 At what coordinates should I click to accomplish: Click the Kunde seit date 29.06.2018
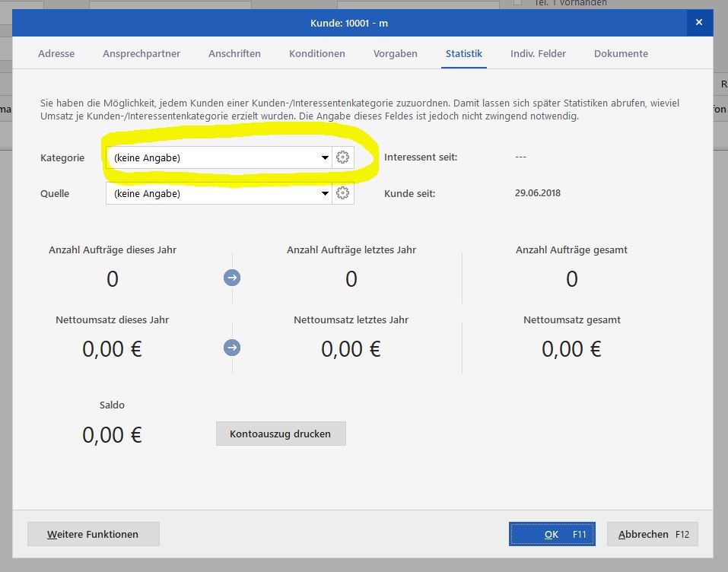click(x=538, y=193)
